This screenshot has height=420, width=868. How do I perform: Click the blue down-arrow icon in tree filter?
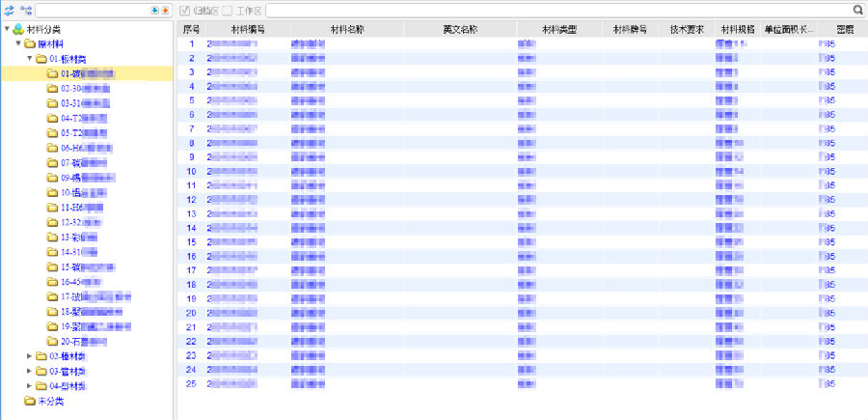[154, 11]
